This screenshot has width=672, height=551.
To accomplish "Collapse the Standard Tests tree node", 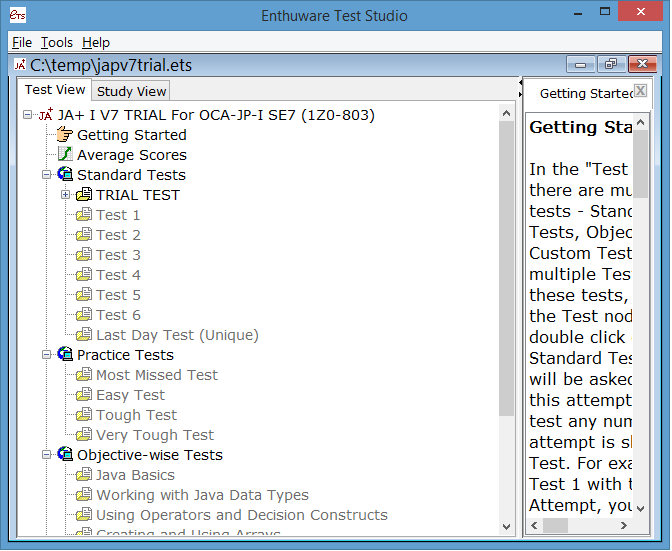I will (47, 175).
